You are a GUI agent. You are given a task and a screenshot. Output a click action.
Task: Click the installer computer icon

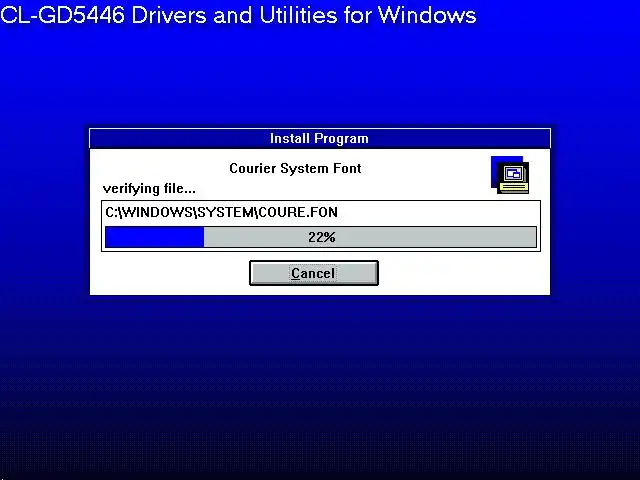510,175
